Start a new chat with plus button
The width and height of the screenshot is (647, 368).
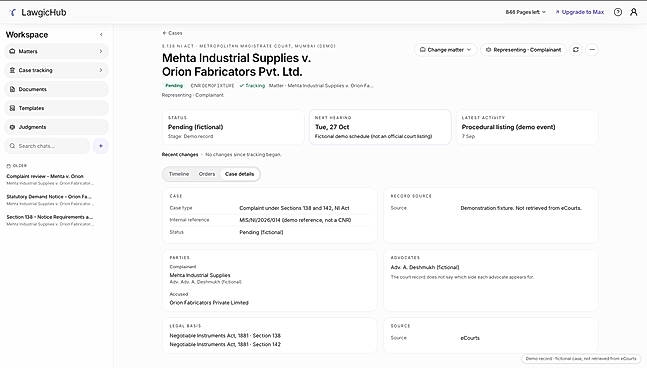(101, 146)
